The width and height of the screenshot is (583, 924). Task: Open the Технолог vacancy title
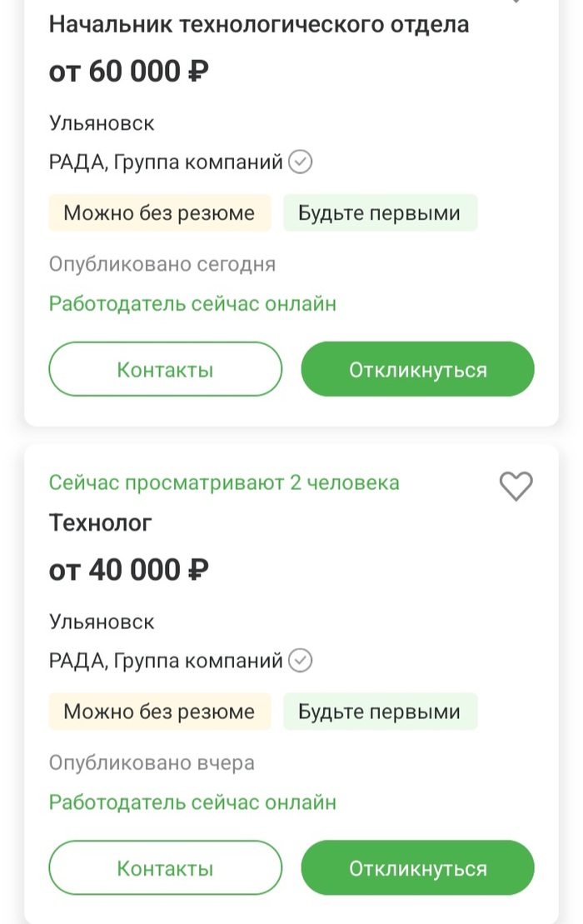(101, 523)
